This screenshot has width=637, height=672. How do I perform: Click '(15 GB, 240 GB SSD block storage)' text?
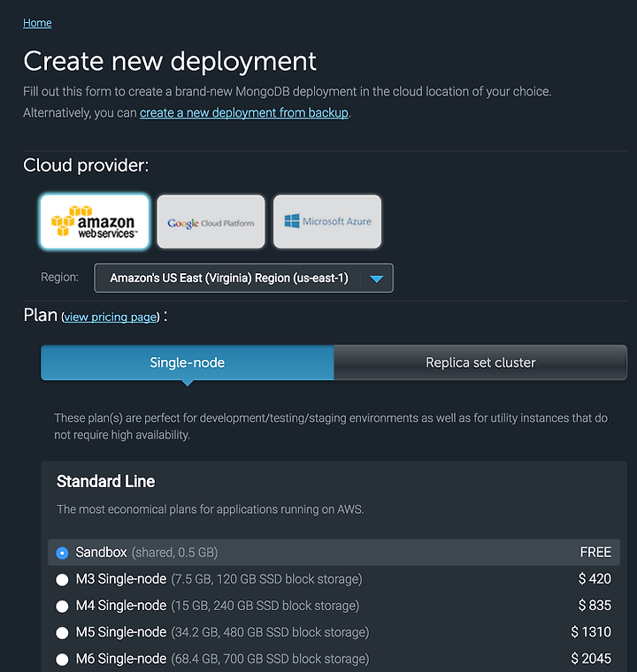265,606
